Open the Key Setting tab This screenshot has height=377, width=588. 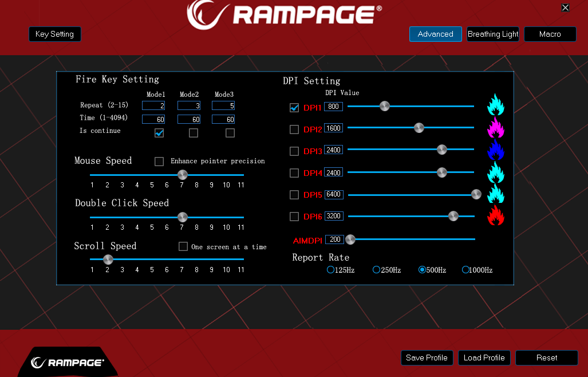pyautogui.click(x=55, y=34)
